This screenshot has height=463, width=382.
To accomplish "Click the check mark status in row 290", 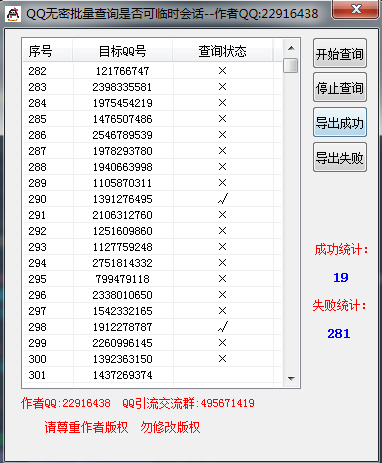I will [x=223, y=199].
